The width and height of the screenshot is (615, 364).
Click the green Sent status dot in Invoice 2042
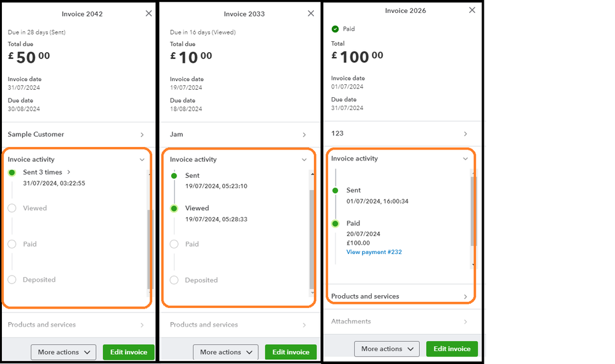point(12,173)
